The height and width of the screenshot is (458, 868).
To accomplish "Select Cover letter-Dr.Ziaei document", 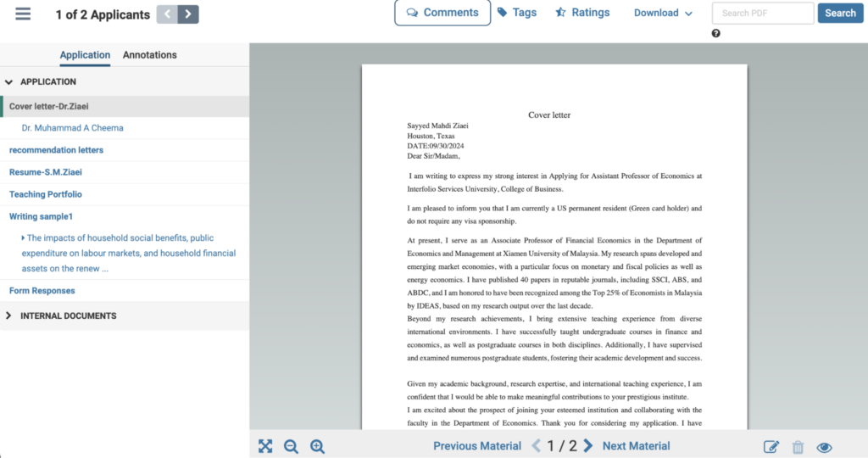I will [125, 106].
